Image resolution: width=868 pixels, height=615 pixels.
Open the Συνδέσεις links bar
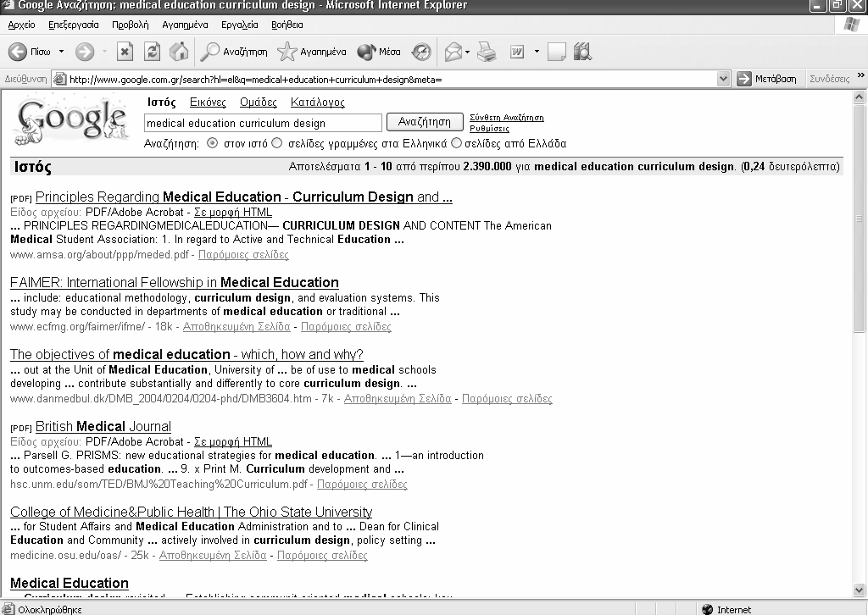829,79
